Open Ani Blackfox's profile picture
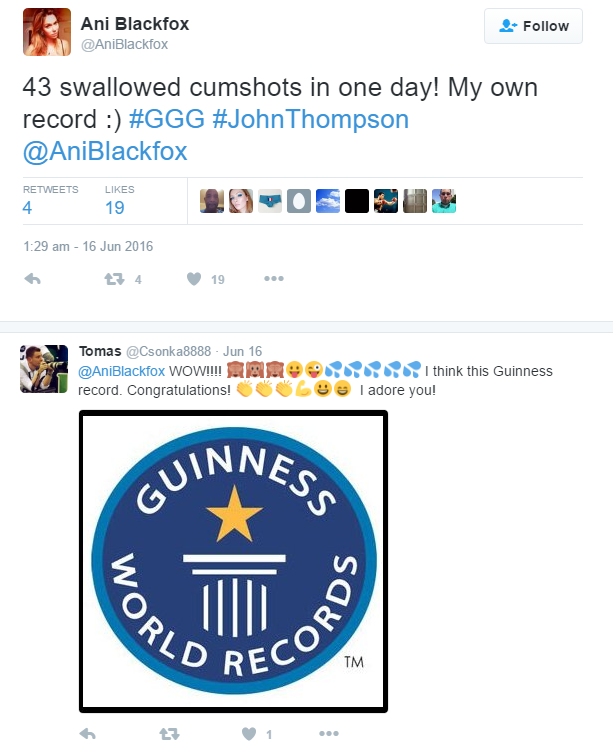This screenshot has width=613, height=752. click(47, 32)
